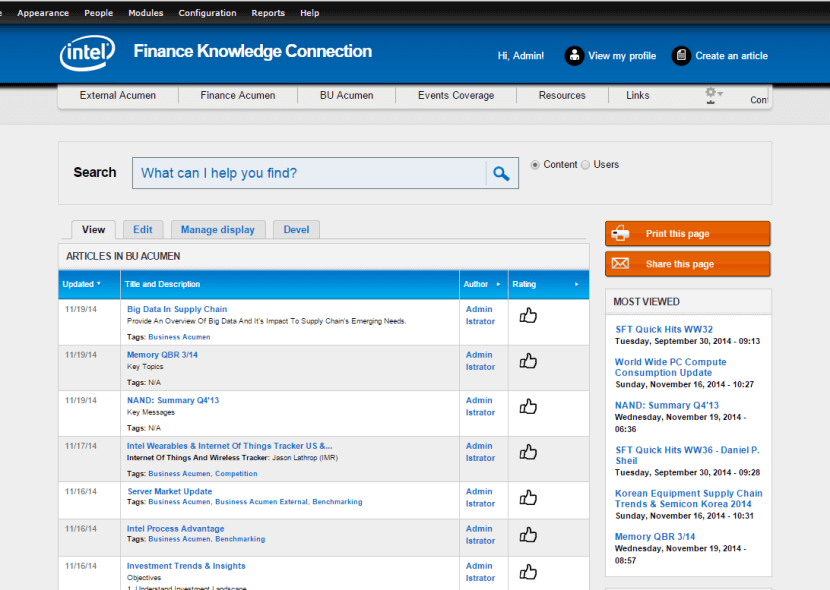Click the Intel logo
This screenshot has width=830, height=590.
(87, 53)
